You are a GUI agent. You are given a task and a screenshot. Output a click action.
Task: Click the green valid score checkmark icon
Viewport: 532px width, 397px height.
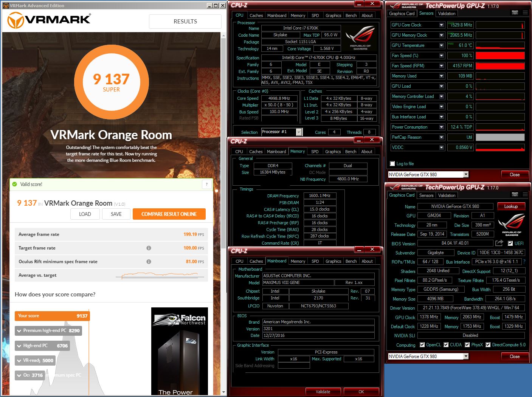point(15,184)
